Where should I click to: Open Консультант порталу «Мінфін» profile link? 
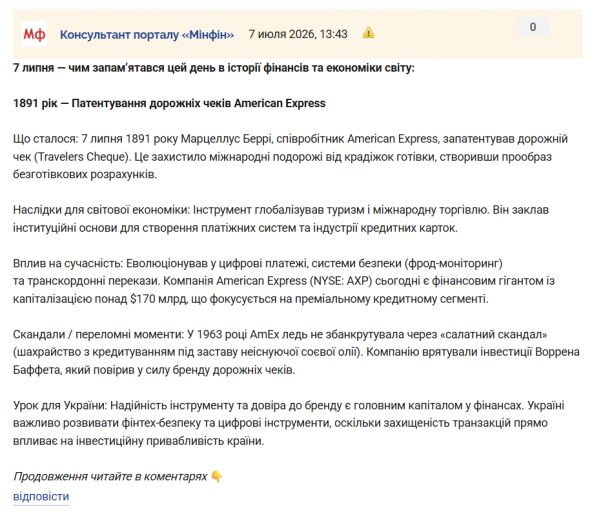click(147, 34)
